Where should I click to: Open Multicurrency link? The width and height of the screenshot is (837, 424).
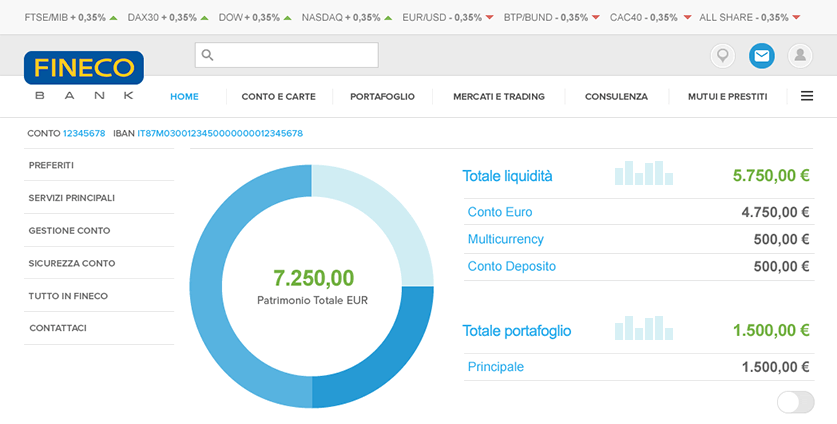click(506, 239)
